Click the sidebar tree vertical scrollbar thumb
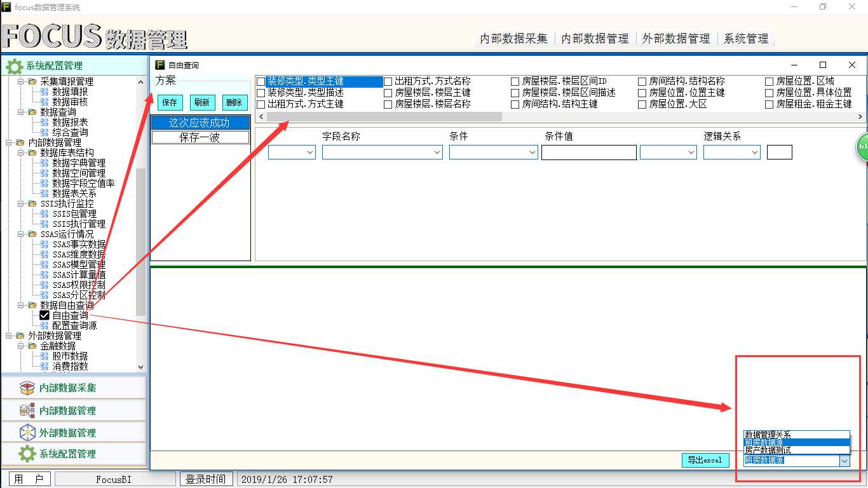This screenshot has width=868, height=488. pyautogui.click(x=141, y=241)
